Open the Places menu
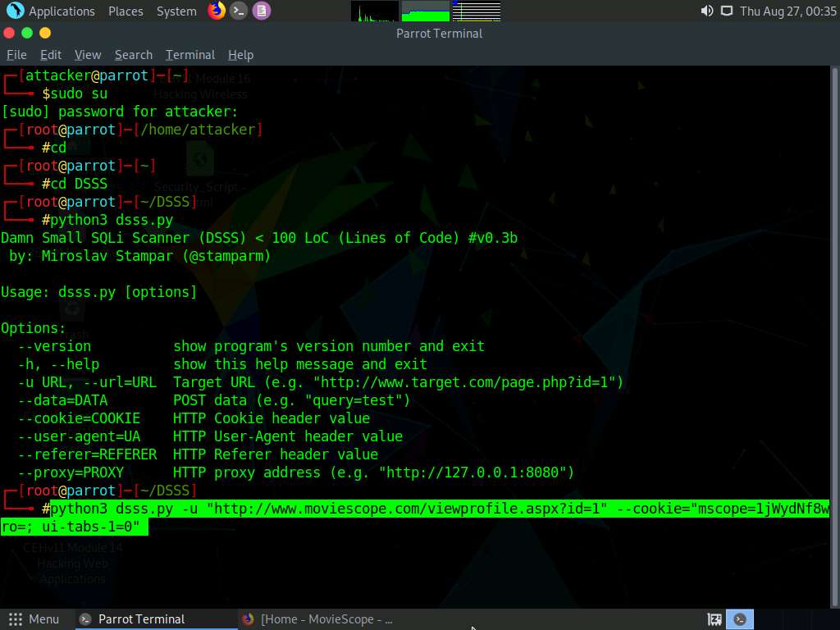Viewport: 840px width, 630px height. (x=126, y=11)
